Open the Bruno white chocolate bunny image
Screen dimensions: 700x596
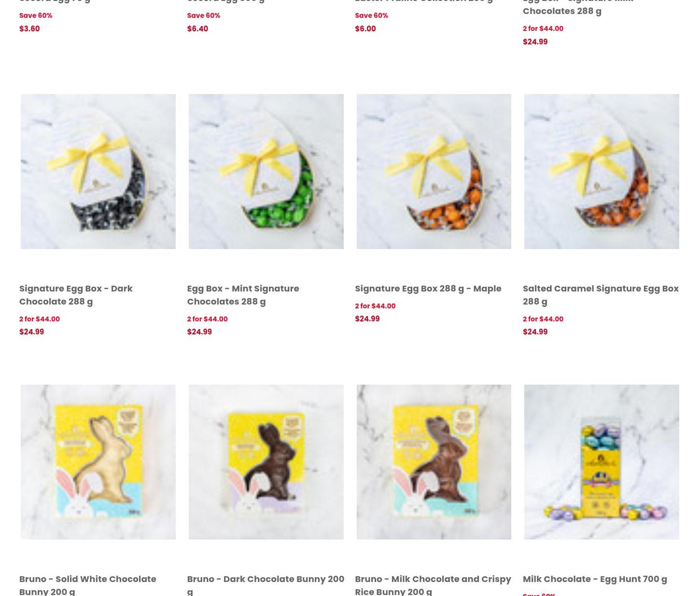click(98, 462)
